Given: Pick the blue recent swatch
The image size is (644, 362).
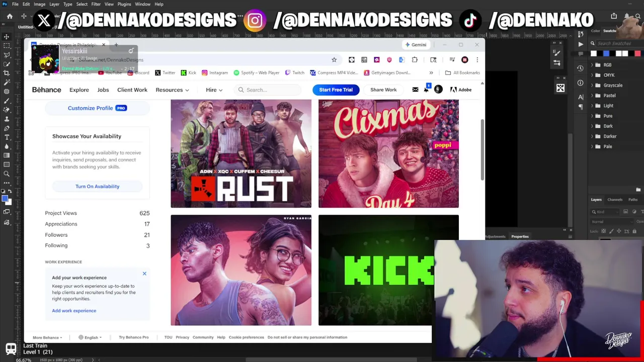Looking at the screenshot, I should [606, 54].
